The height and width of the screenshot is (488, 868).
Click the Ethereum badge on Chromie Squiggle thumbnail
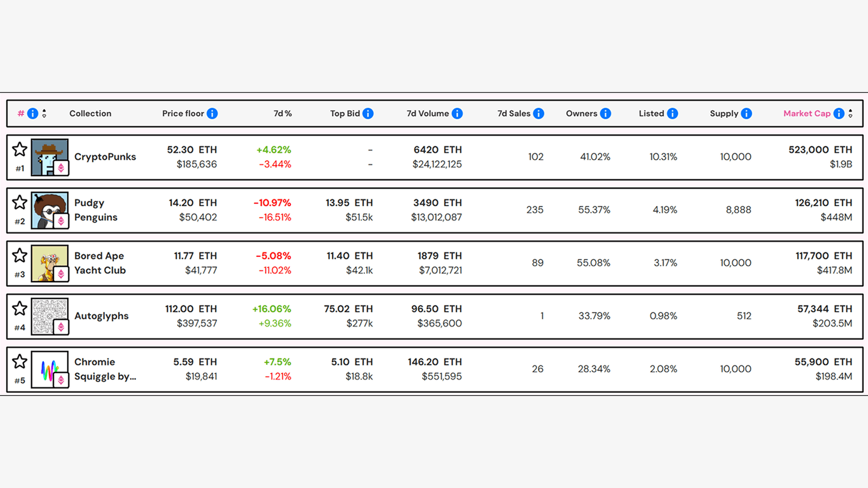[61, 380]
